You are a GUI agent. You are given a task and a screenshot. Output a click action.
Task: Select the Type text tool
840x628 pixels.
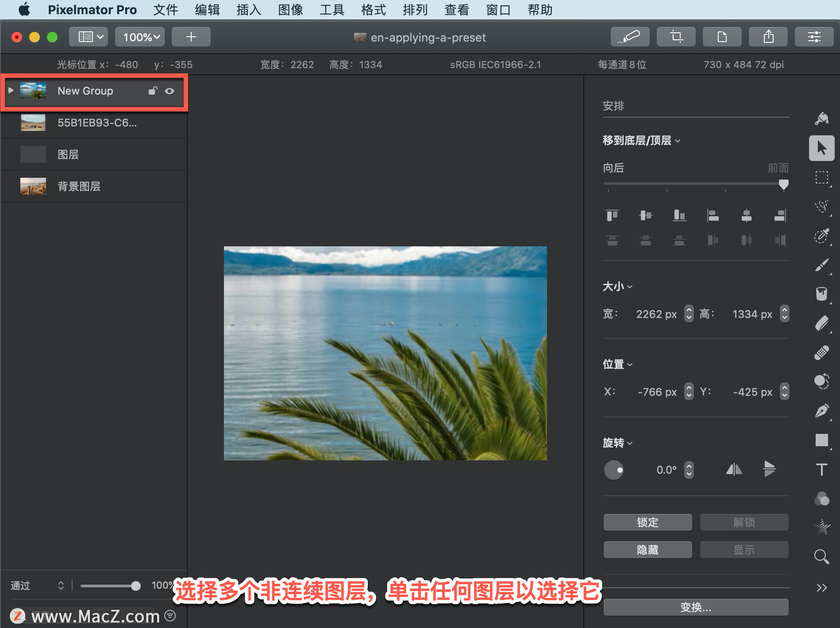click(x=821, y=469)
